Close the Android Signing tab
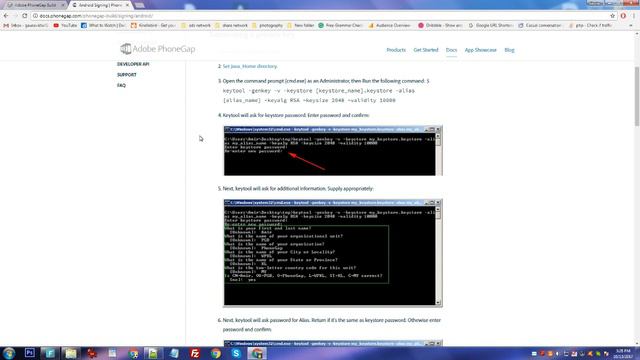This screenshot has height=360, width=640. pos(127,5)
